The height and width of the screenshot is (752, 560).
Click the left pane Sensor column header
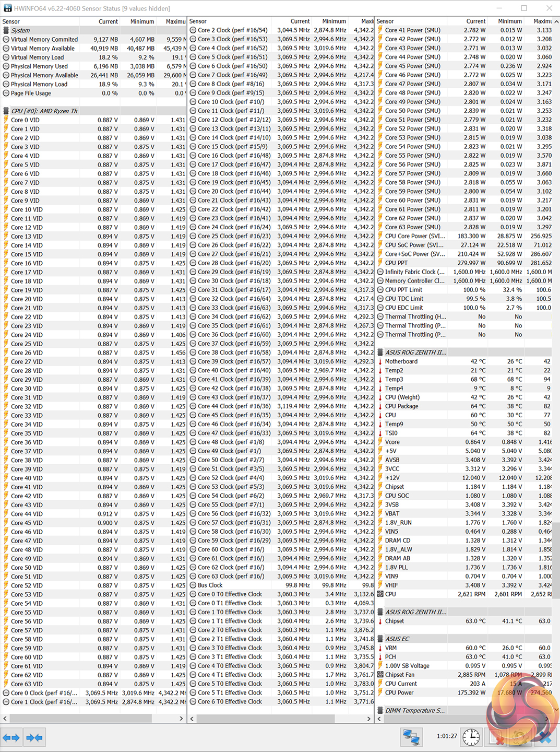[x=40, y=21]
